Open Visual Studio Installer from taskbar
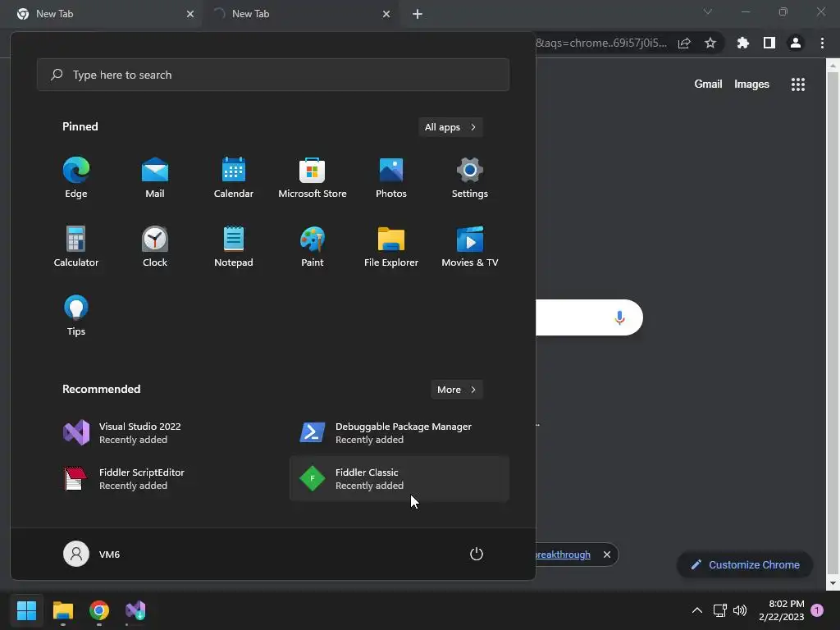The height and width of the screenshot is (630, 840). tap(135, 610)
